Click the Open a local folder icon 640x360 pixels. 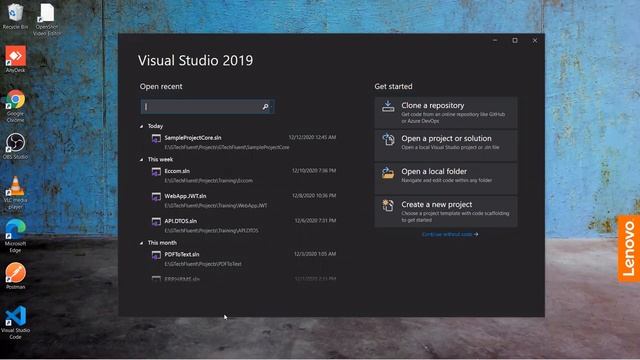coord(388,173)
